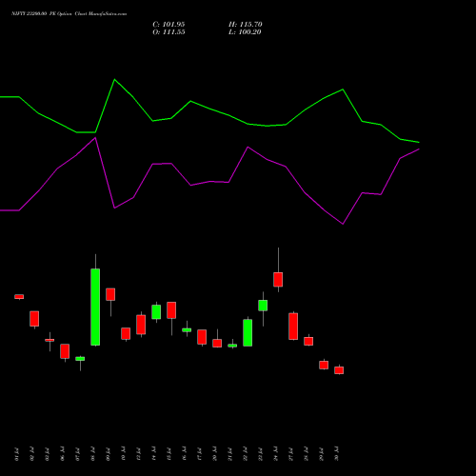Click the green indicator line's highest peak

114,79
